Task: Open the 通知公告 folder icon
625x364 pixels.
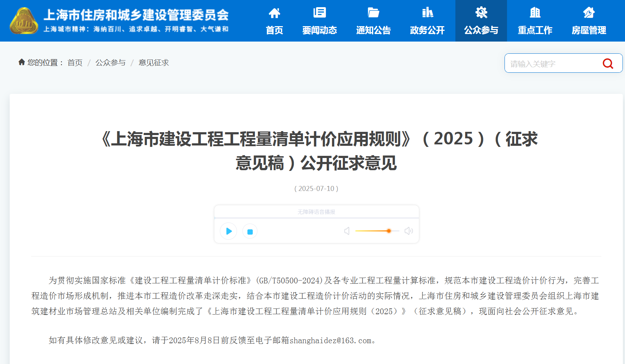Action: tap(373, 12)
